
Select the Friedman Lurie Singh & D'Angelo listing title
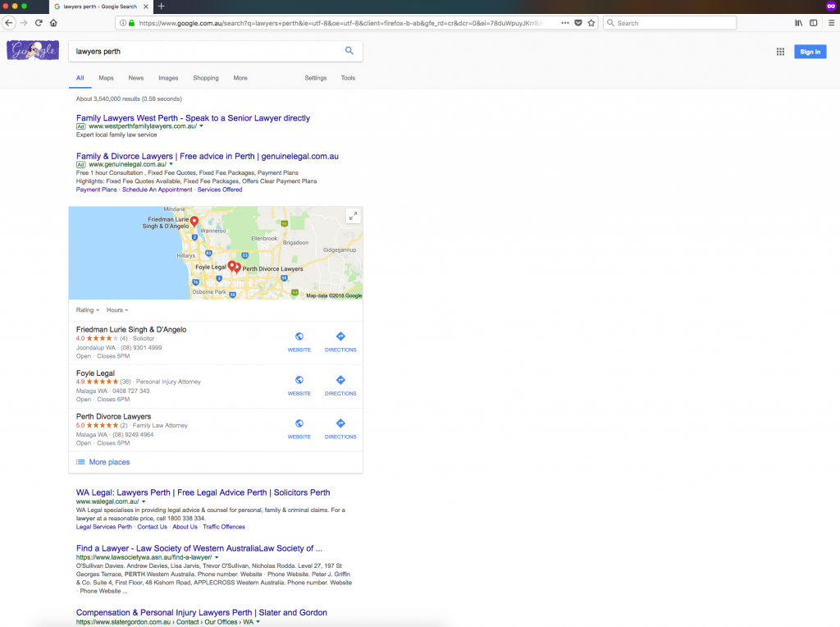[x=131, y=330]
